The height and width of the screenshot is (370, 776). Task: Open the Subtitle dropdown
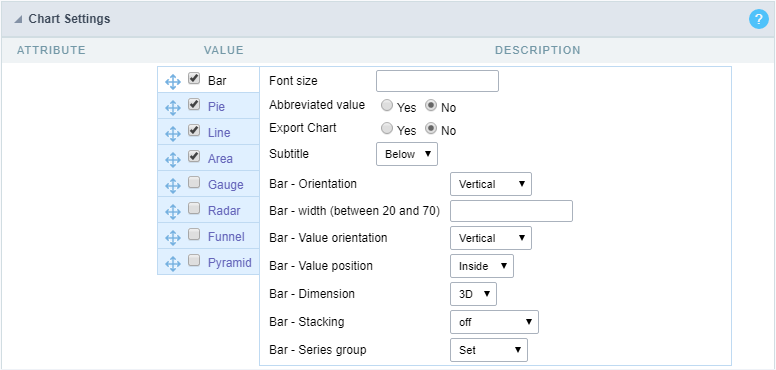click(x=407, y=154)
